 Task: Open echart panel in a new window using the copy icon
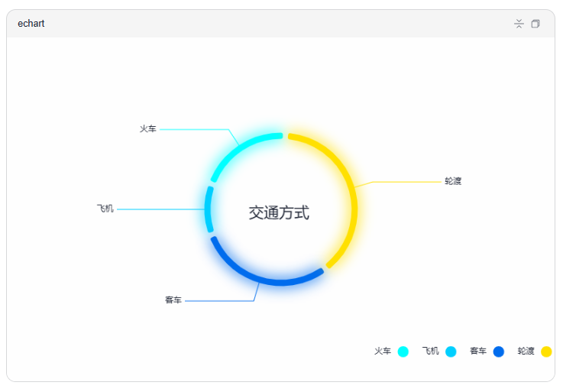(535, 24)
